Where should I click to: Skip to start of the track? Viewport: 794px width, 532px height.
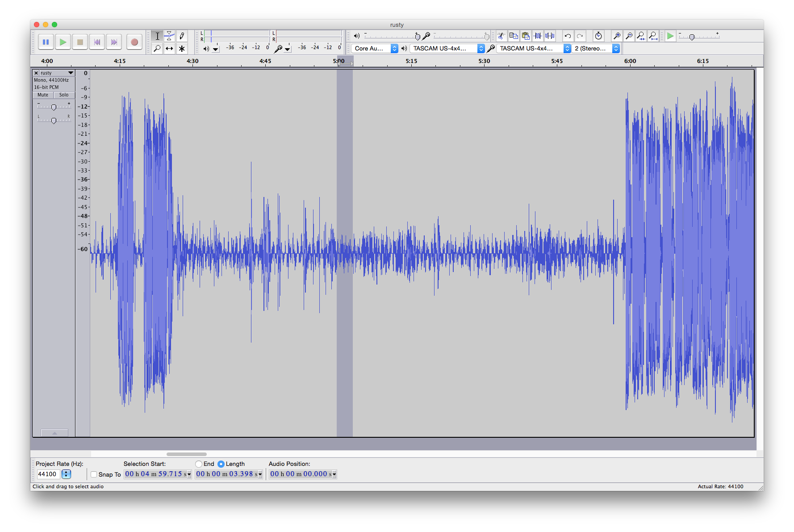pos(97,42)
